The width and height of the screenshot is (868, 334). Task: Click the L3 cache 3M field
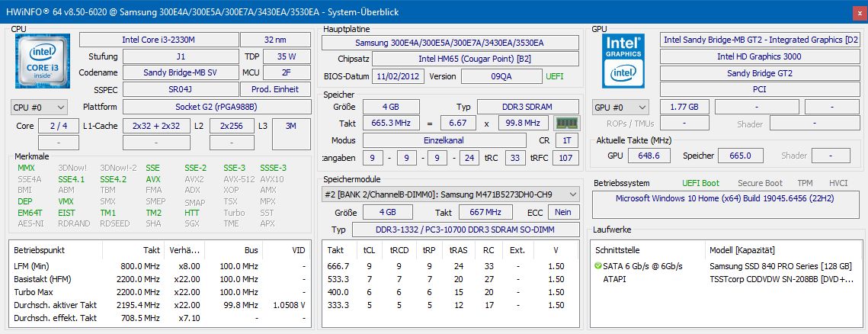click(x=291, y=133)
